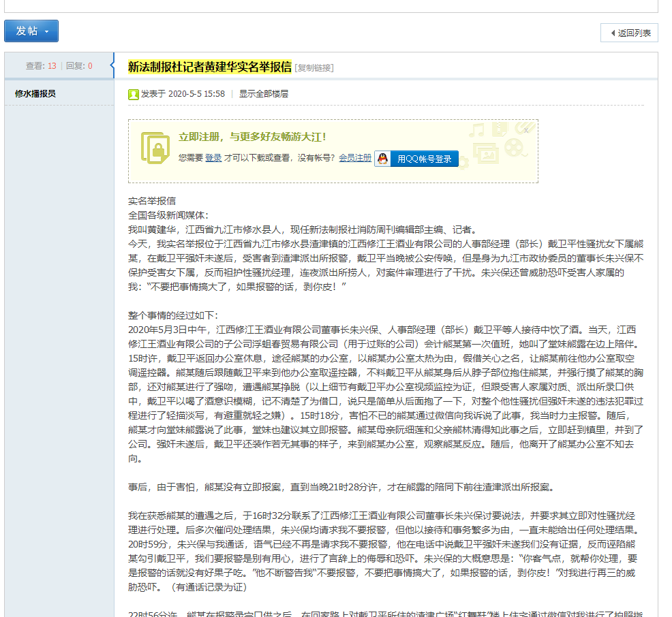
Task: Open the 登录 login link
Action: tap(213, 158)
